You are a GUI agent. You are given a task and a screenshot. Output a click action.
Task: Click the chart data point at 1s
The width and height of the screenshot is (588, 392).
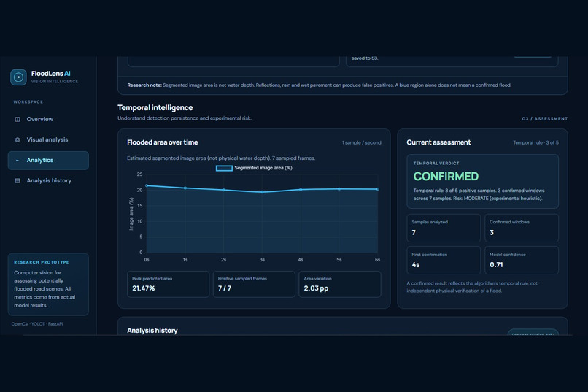(185, 188)
